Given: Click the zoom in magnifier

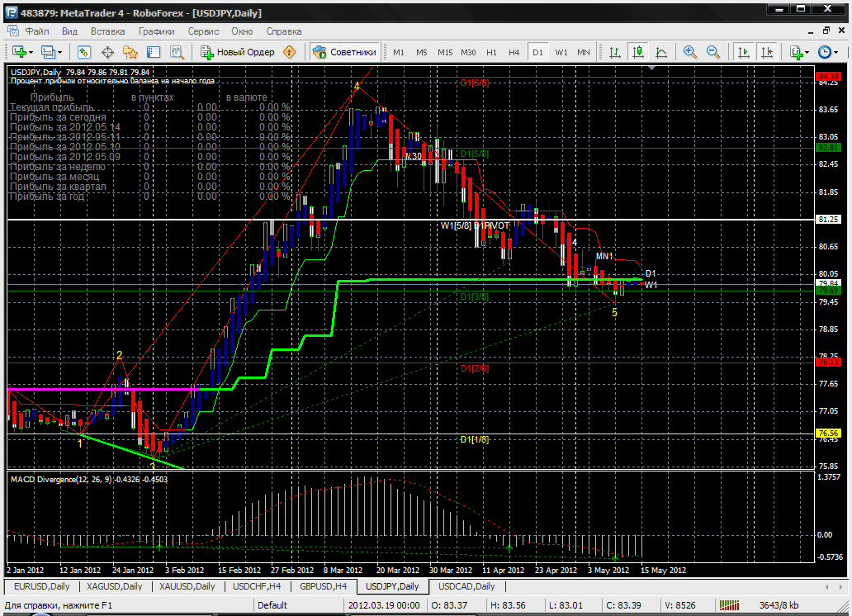Looking at the screenshot, I should [x=690, y=52].
